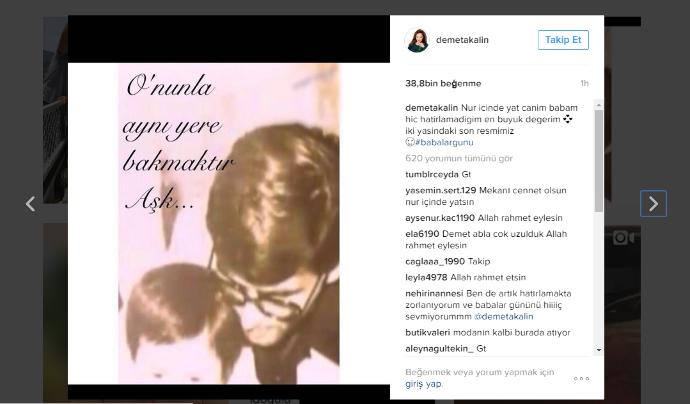Go to the previous post arrow
This screenshot has height=404, width=690.
(x=30, y=204)
